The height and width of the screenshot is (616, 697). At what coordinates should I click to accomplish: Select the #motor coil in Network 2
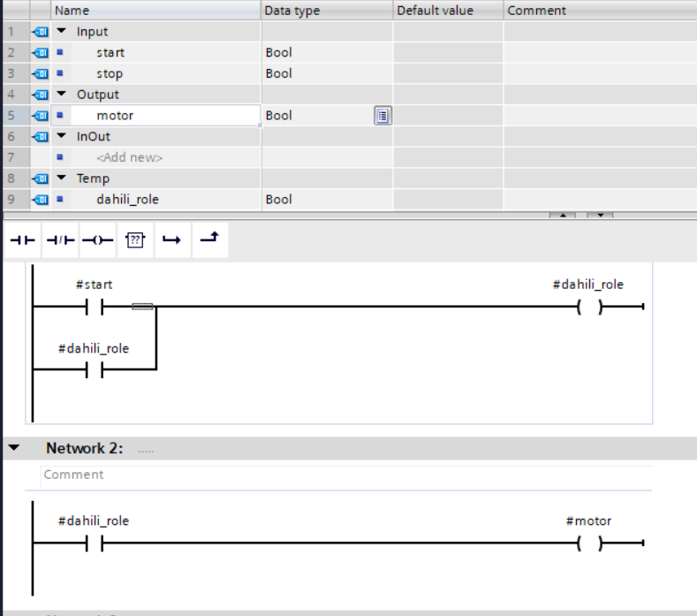click(x=589, y=543)
